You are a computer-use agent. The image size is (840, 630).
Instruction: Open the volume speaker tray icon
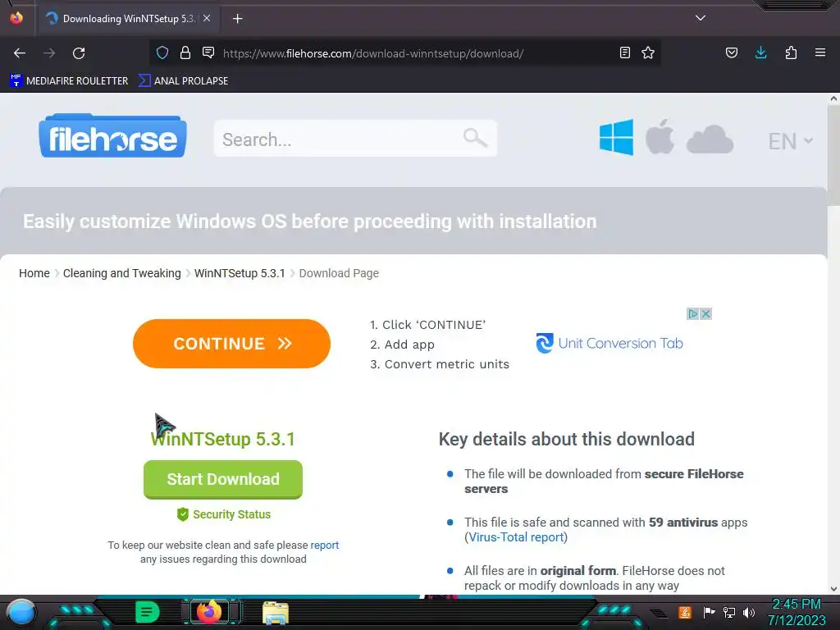click(749, 612)
